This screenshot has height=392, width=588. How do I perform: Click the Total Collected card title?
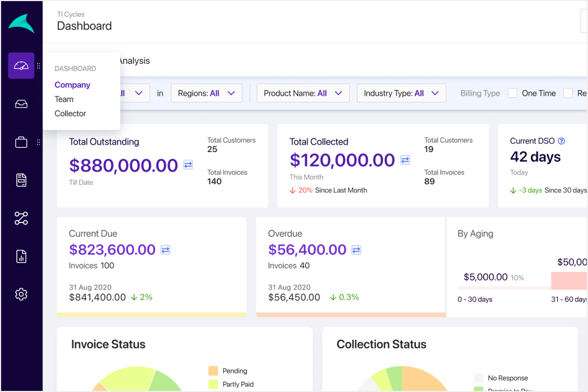[319, 142]
